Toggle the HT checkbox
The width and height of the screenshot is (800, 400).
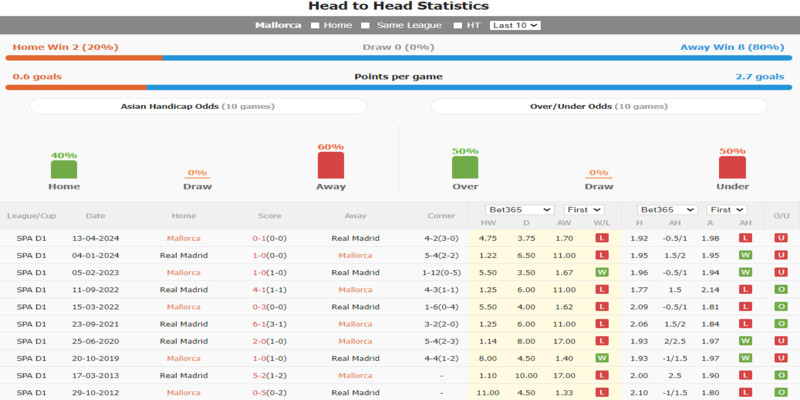pos(457,25)
